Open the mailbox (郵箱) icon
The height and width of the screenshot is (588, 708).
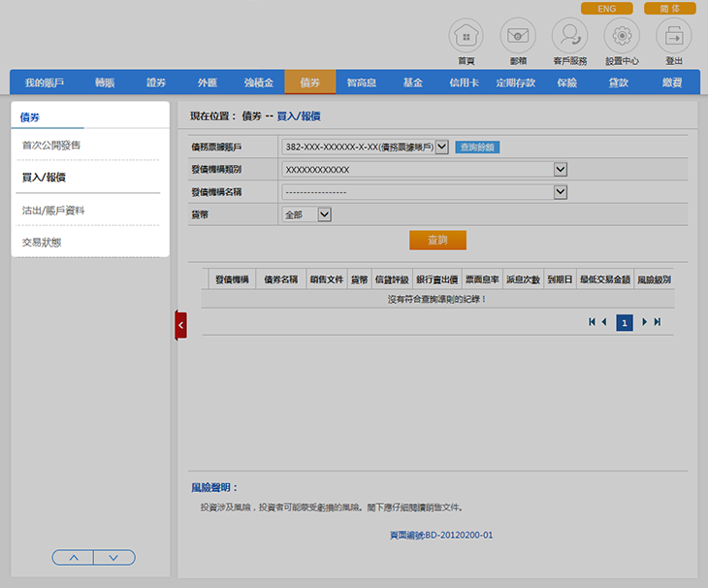518,36
